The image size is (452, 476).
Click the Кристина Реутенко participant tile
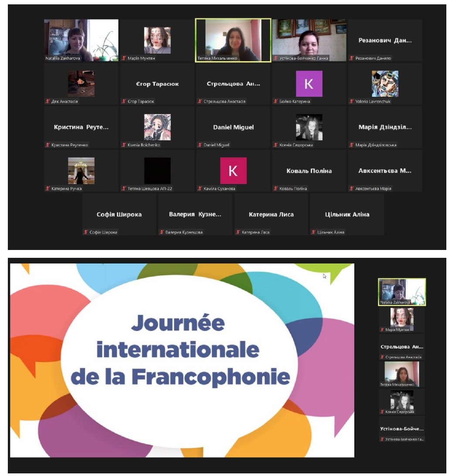(81, 127)
